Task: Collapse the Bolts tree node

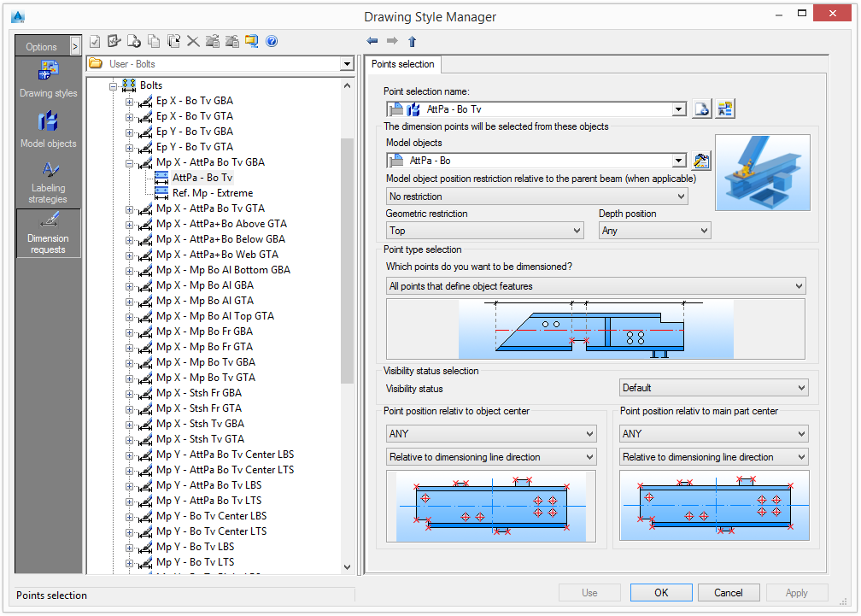Action: (114, 85)
